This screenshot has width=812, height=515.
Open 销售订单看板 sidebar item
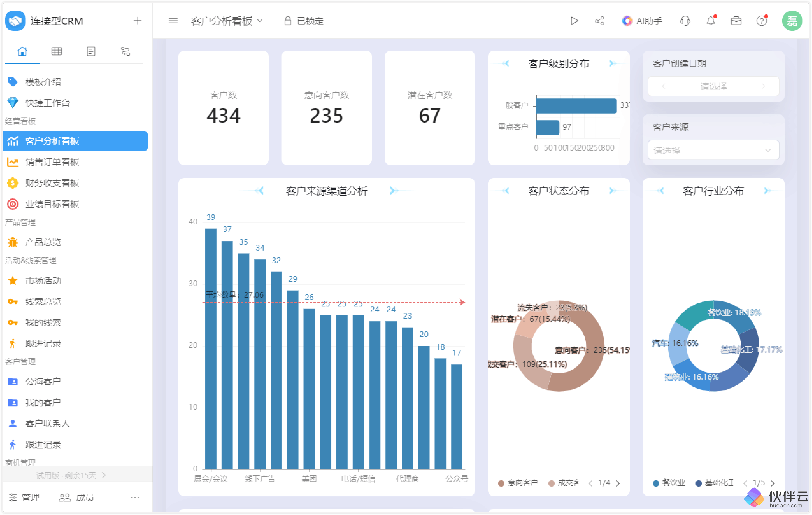click(75, 162)
